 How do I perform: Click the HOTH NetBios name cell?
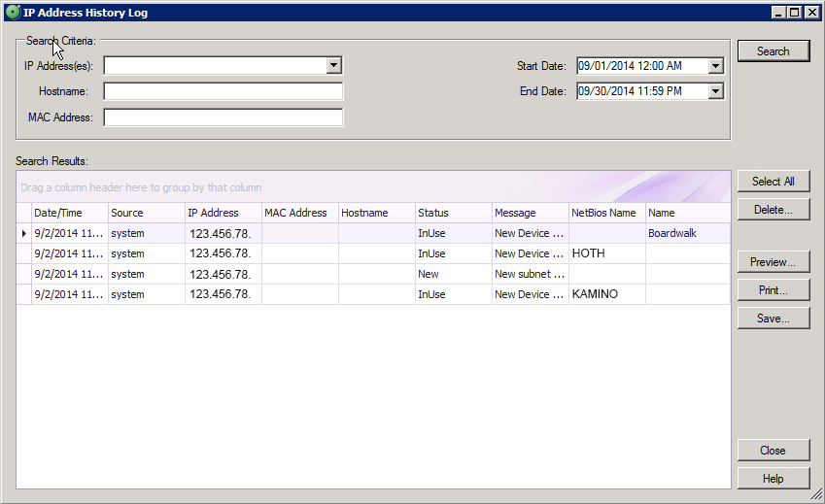607,253
